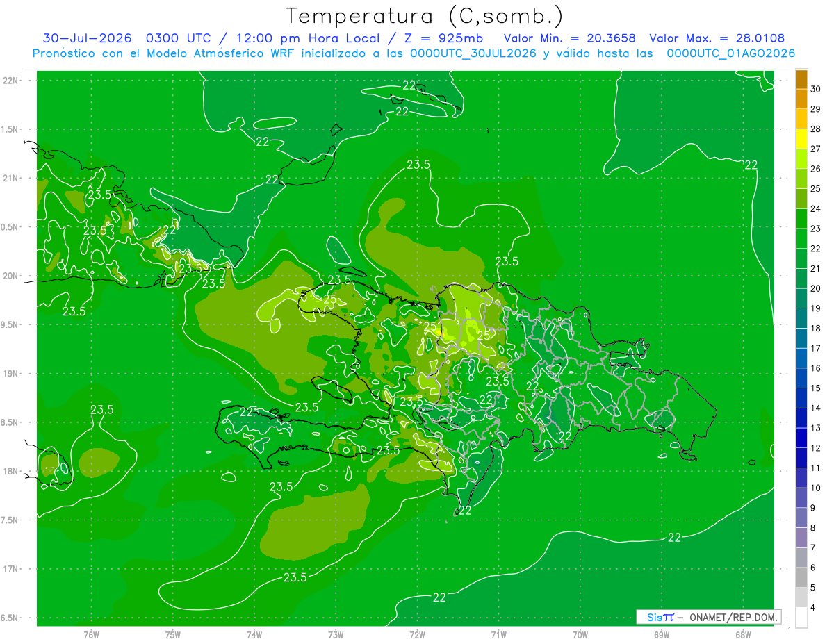Click the 28 value on the color scale
This screenshot has width=834, height=644.
tap(816, 129)
